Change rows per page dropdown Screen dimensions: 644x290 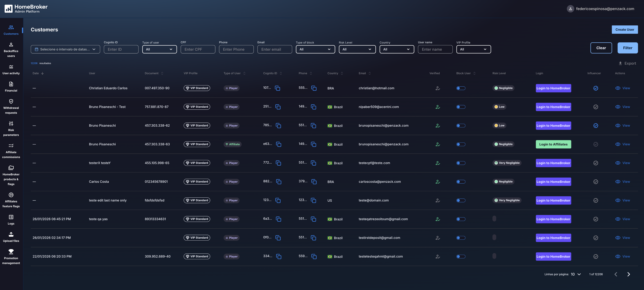[575, 274]
